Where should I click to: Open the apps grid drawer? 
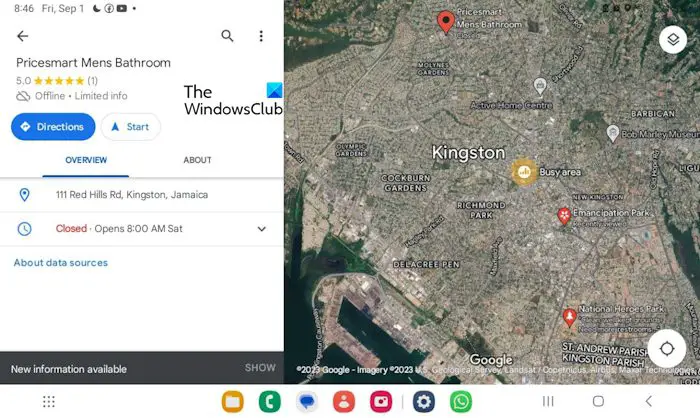point(49,401)
